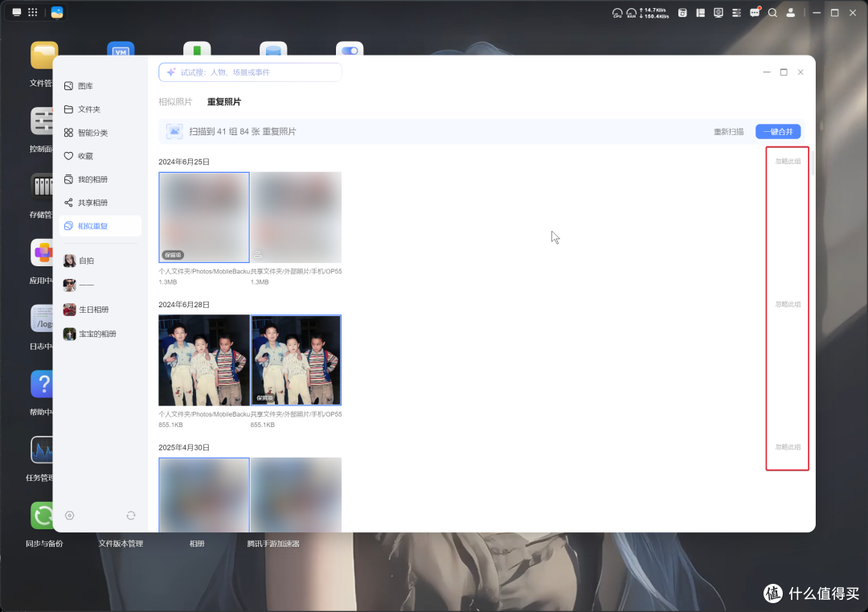The image size is (868, 612).
Task: Click the CPU gauge in the top bar
Action: tap(617, 13)
